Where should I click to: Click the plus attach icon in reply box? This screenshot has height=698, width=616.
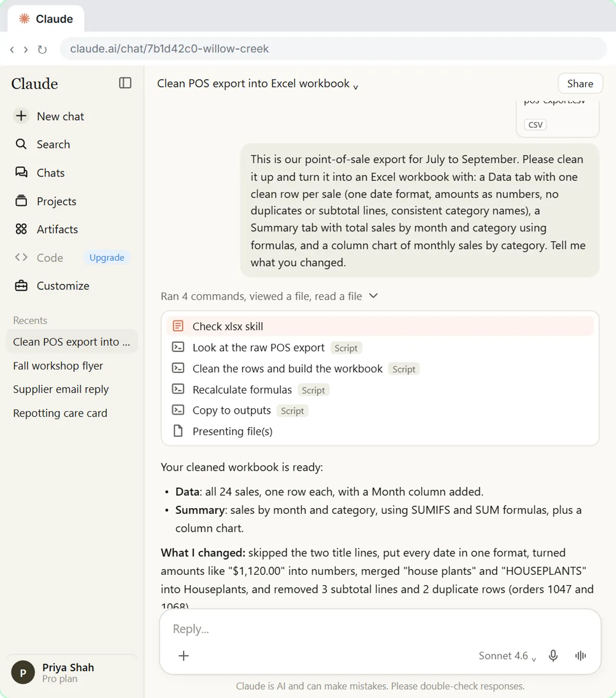(184, 655)
